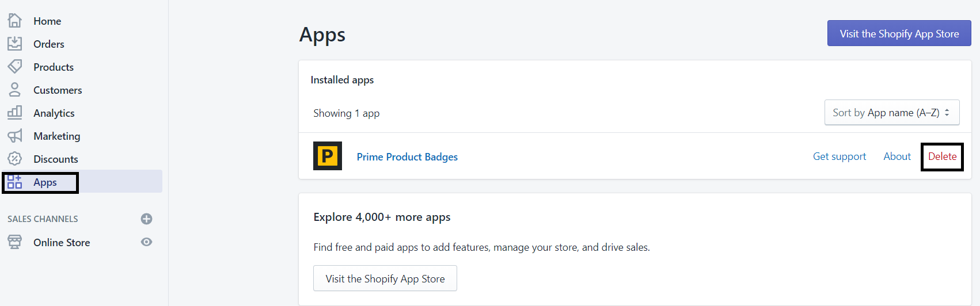This screenshot has width=980, height=306.
Task: Go to the Customers section
Action: (x=58, y=90)
